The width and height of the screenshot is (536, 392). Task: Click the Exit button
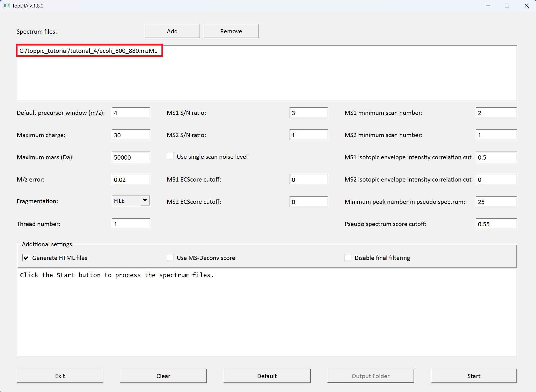pos(60,376)
